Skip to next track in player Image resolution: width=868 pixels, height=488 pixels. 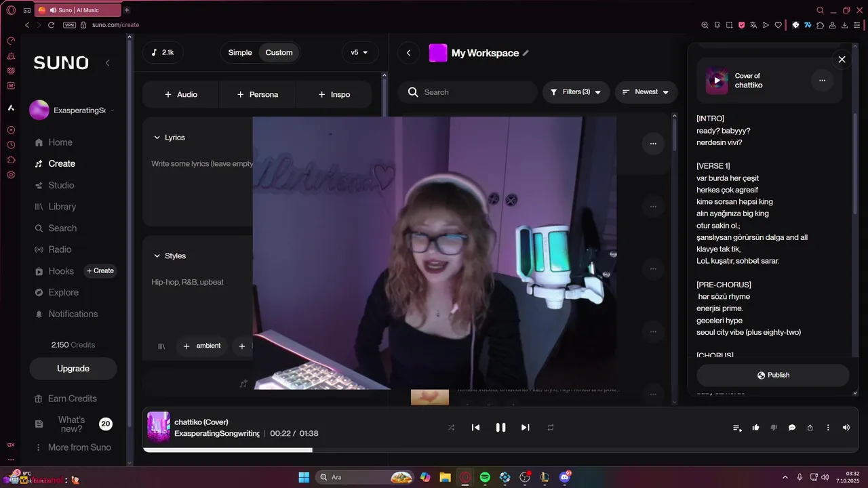(x=525, y=428)
